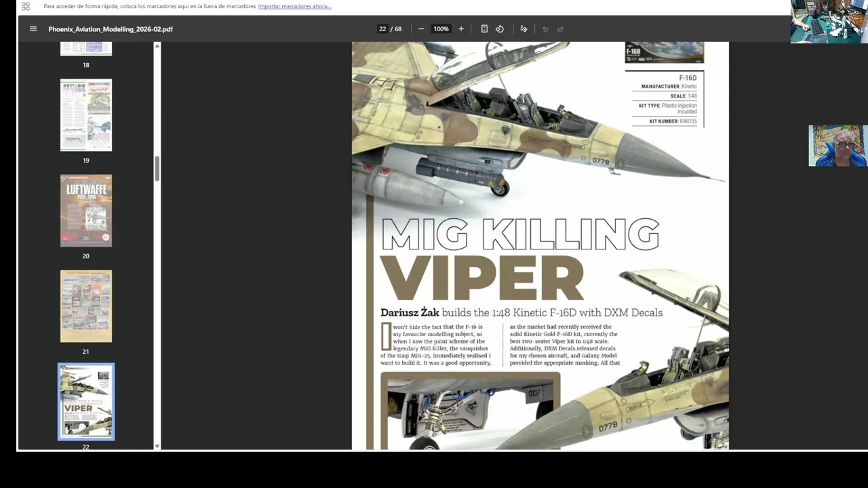Click the top-right webcam video feed
Screen dimensions: 868x488
[829, 22]
